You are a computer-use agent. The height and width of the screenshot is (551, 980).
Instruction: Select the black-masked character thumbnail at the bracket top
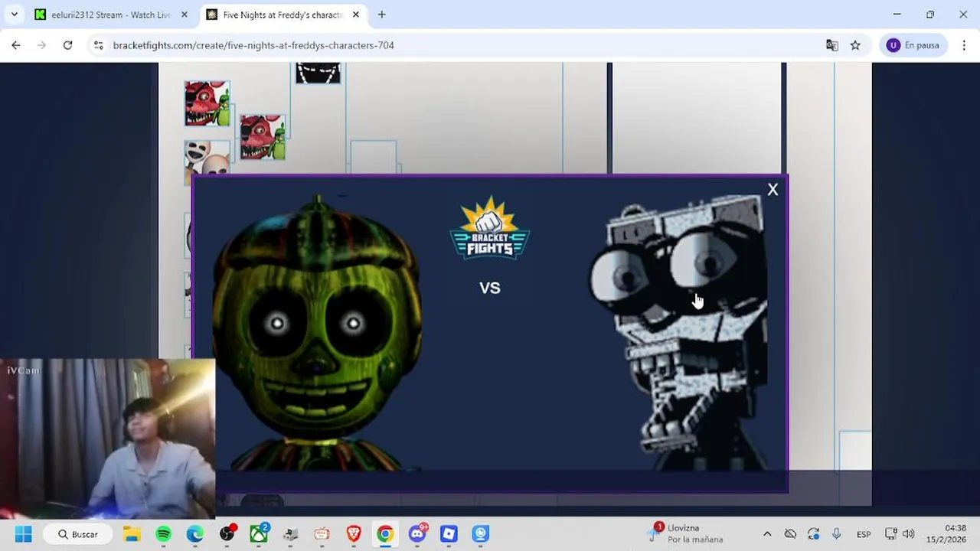[x=318, y=73]
